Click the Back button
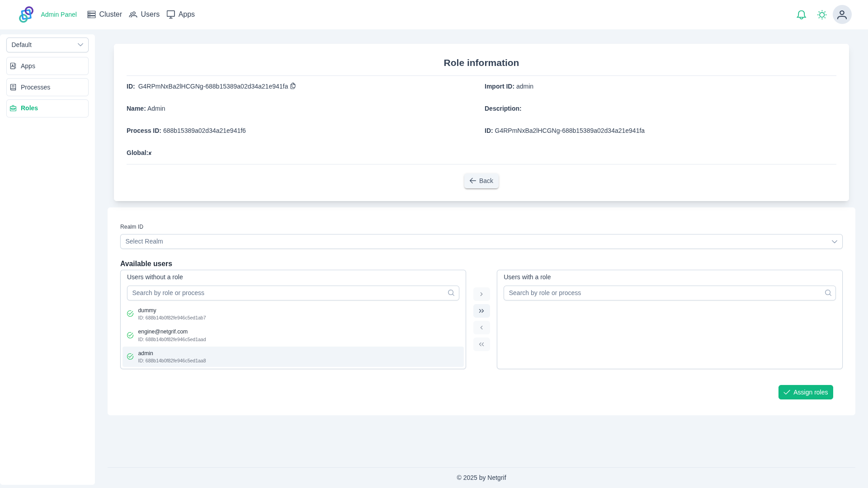Image resolution: width=868 pixels, height=488 pixels. coord(481,181)
